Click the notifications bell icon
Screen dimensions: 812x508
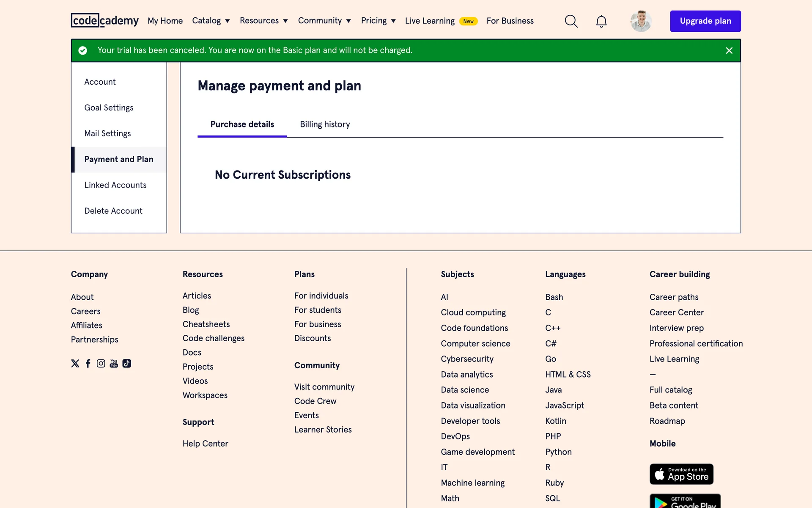[x=601, y=21]
